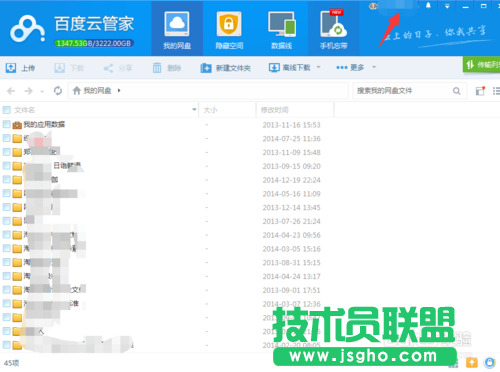500x372 pixels.
Task: Focus the 搜索我的网盘文件 search field
Action: pyautogui.click(x=403, y=91)
